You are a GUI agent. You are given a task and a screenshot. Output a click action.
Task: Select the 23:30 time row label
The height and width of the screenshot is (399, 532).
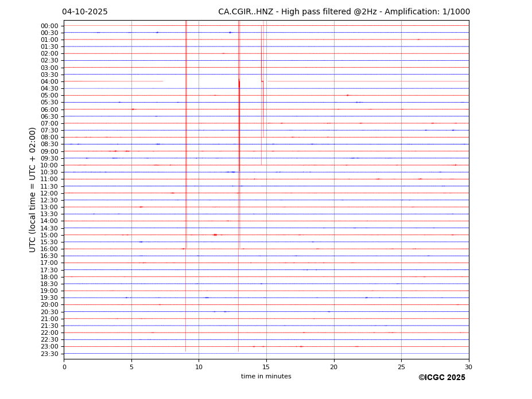[49, 354]
